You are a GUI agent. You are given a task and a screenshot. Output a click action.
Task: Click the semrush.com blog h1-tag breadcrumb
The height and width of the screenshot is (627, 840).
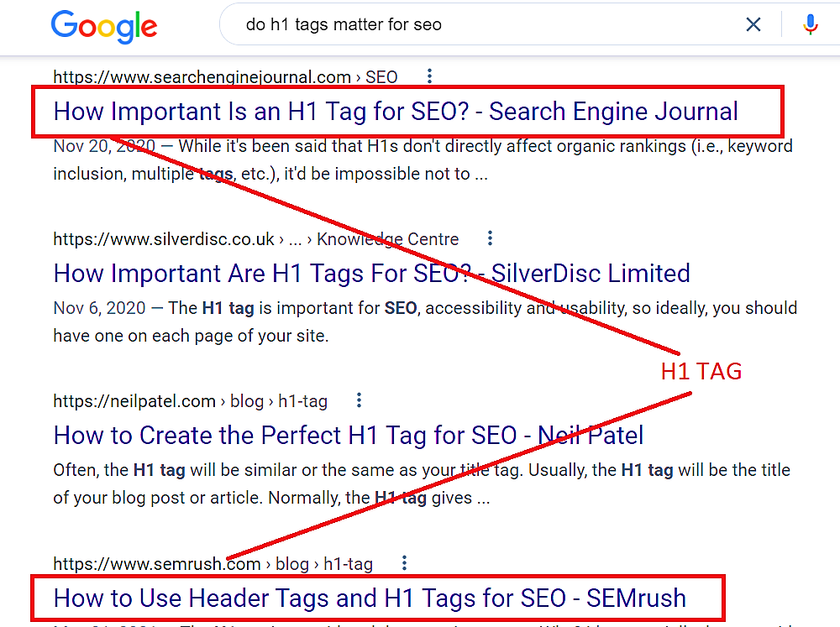click(213, 564)
